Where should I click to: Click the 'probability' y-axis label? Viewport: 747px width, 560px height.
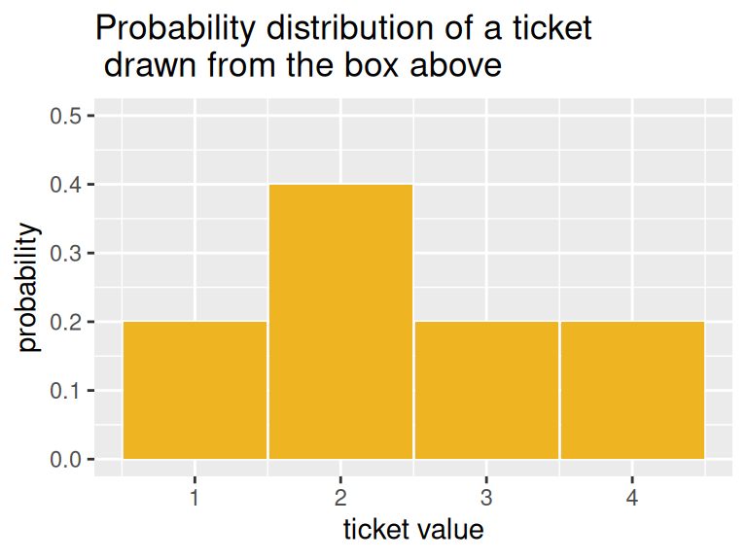coord(29,288)
